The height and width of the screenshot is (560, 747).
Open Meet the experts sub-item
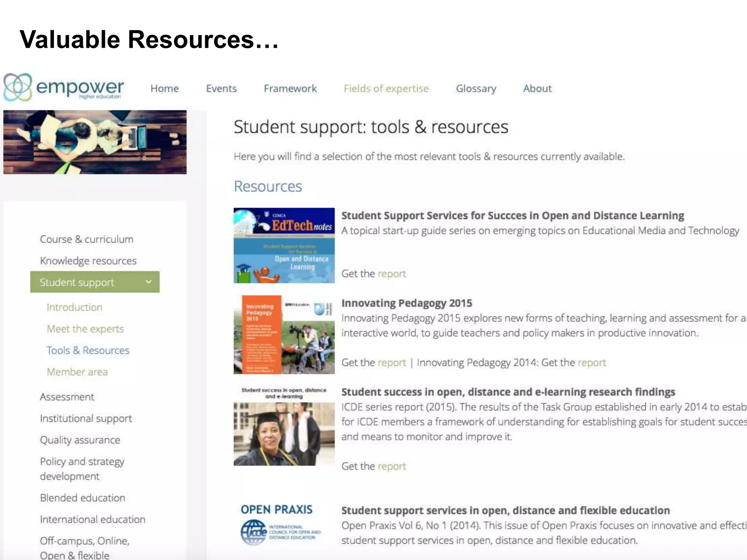(x=85, y=329)
